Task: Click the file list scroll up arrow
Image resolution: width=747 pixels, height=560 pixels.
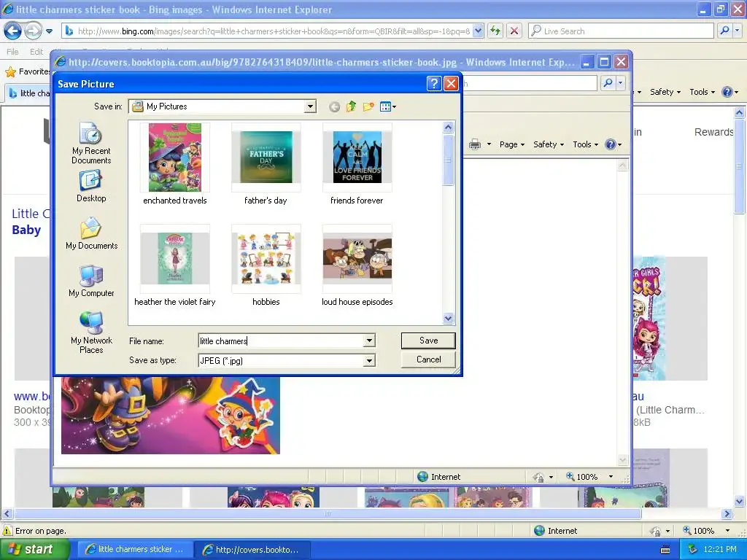Action: 449,127
